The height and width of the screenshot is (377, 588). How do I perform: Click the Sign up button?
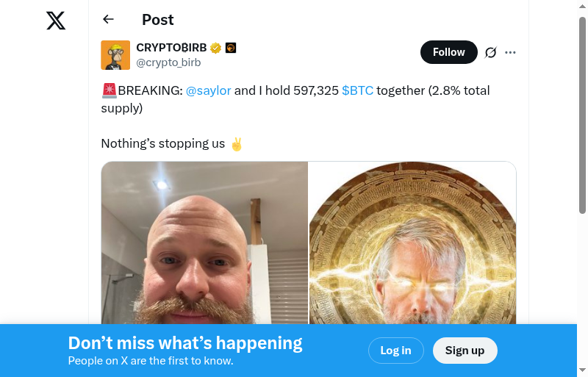pyautogui.click(x=465, y=351)
